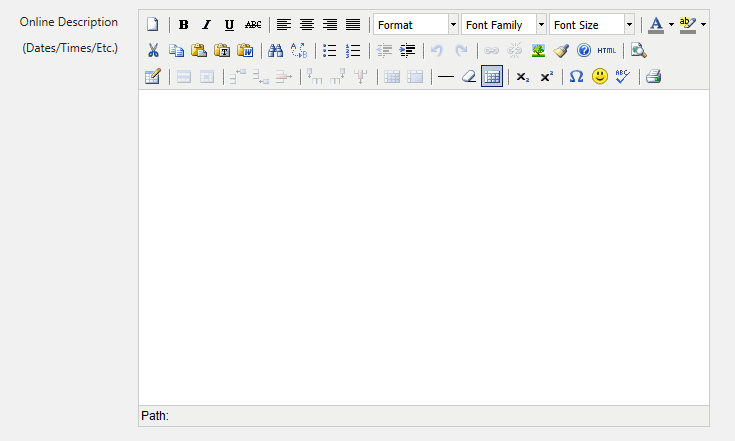Insert an image with tree icon
Image resolution: width=735 pixels, height=441 pixels.
point(538,50)
